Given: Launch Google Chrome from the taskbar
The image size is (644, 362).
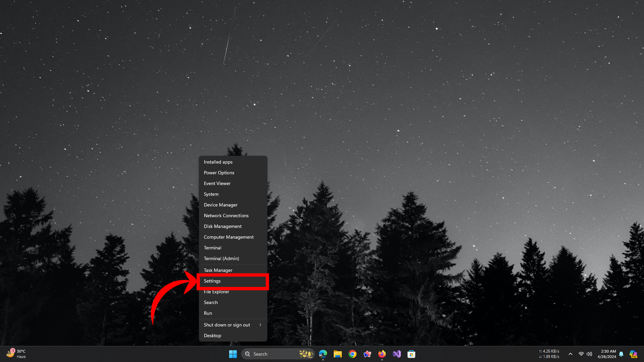Looking at the screenshot, I should tap(352, 354).
